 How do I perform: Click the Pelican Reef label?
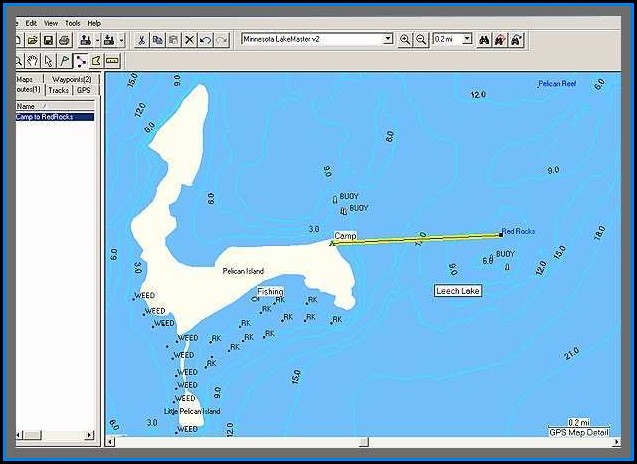557,84
